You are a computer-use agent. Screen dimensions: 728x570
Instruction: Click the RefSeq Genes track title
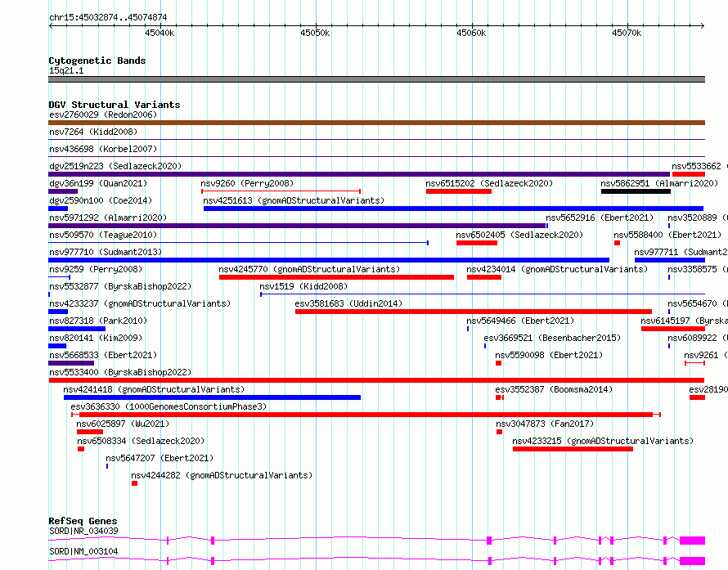click(83, 521)
